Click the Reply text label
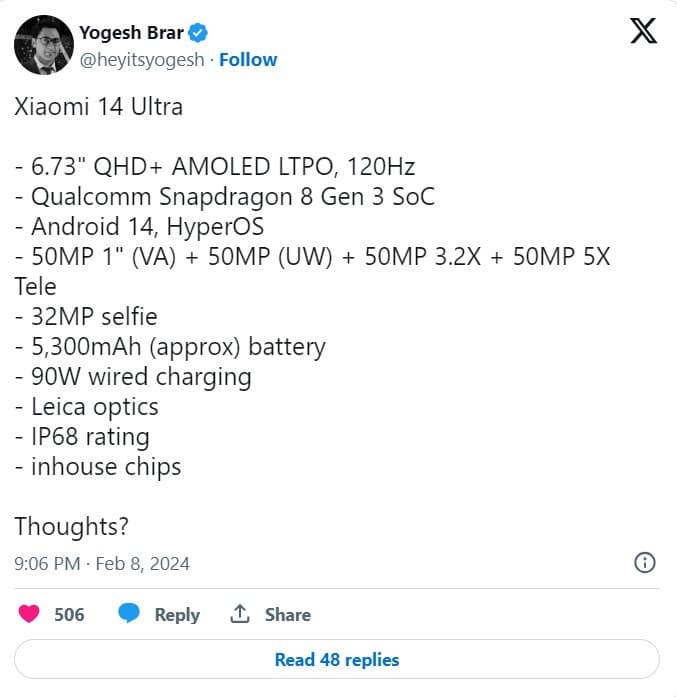 point(177,614)
